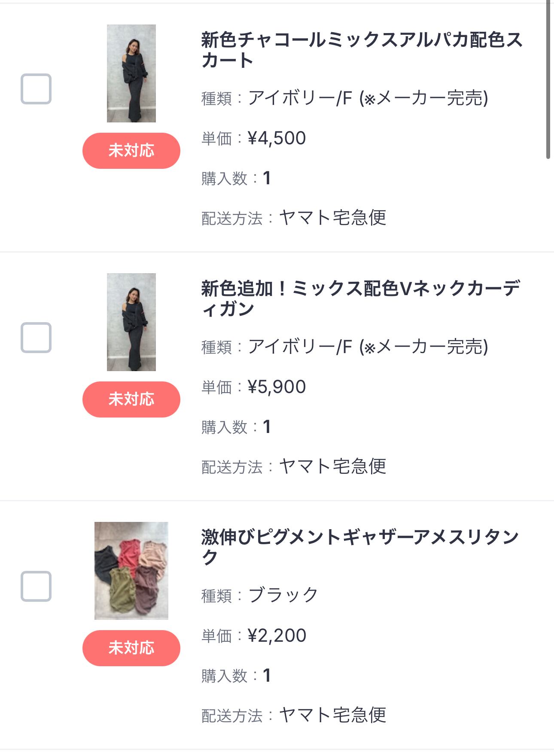Click 未対応 status badge under the cardigan

pyautogui.click(x=131, y=399)
